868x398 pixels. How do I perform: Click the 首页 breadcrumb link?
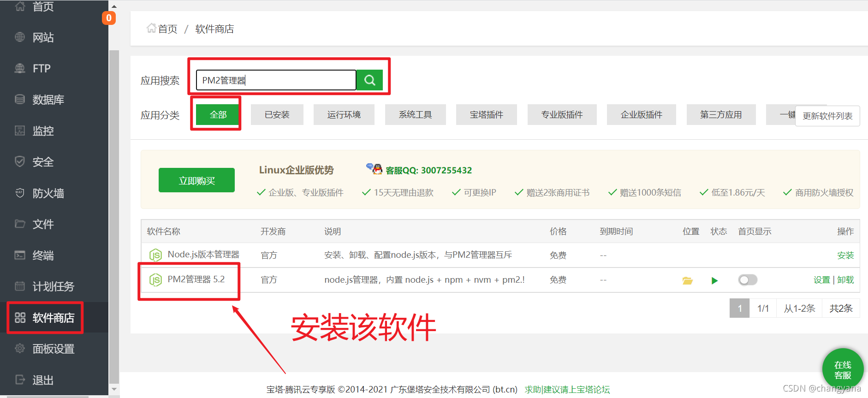pyautogui.click(x=167, y=29)
